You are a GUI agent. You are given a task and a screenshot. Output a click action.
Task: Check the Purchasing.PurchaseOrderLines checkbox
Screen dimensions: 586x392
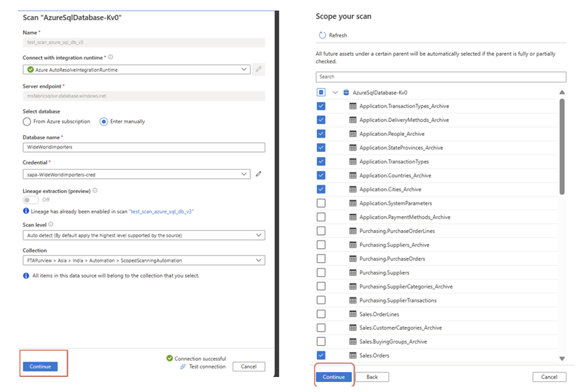[320, 231]
